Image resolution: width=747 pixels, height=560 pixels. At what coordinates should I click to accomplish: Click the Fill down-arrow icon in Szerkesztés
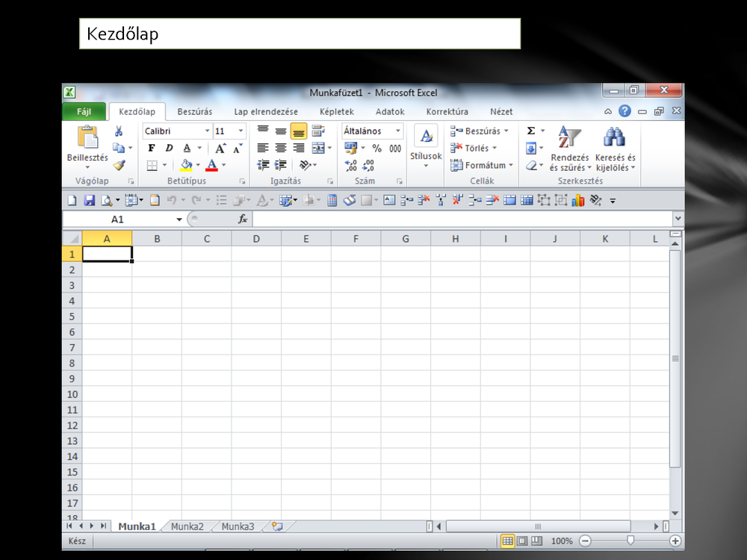pyautogui.click(x=531, y=148)
